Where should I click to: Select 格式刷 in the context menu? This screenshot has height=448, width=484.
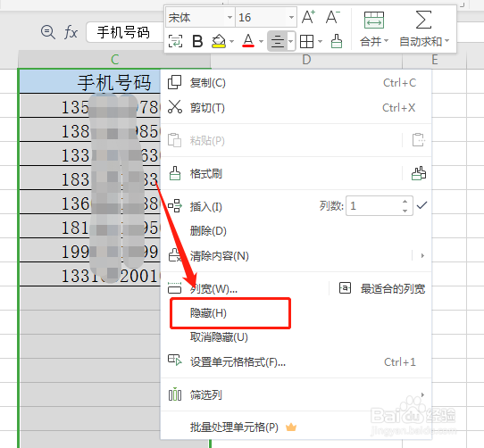(x=206, y=174)
